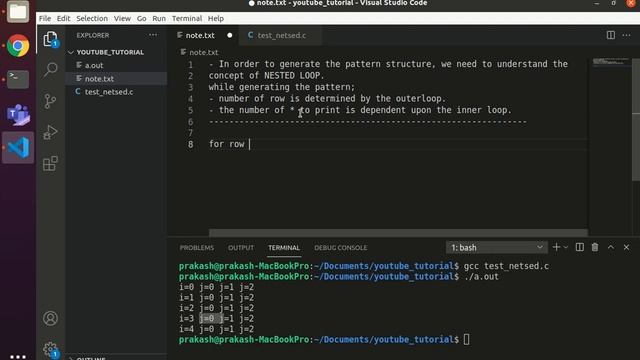
Task: Open the Run menu
Action: [159, 18]
